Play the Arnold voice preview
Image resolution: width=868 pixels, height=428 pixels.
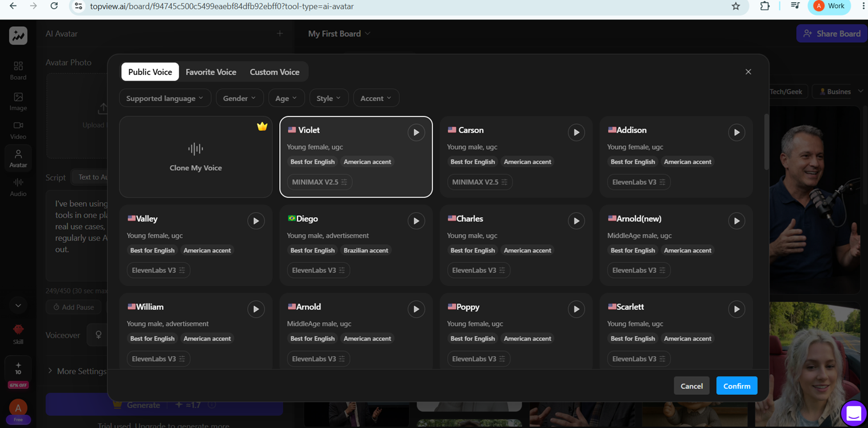pos(416,309)
